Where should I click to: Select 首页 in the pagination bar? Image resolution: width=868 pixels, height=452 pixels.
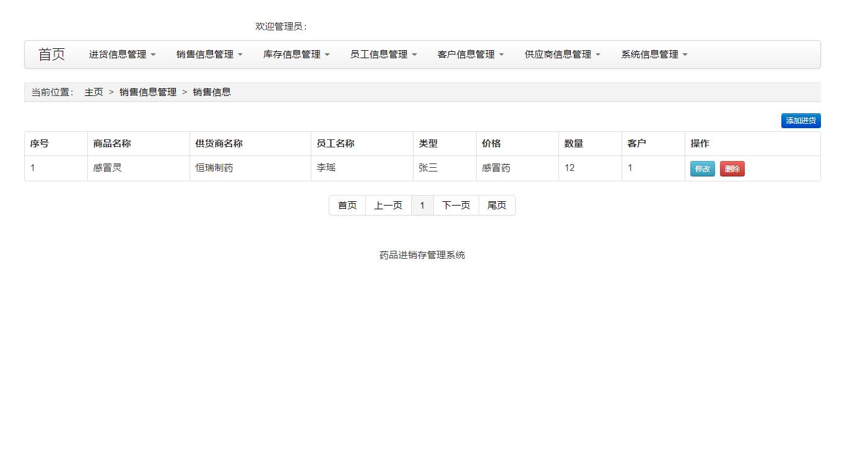pos(347,205)
